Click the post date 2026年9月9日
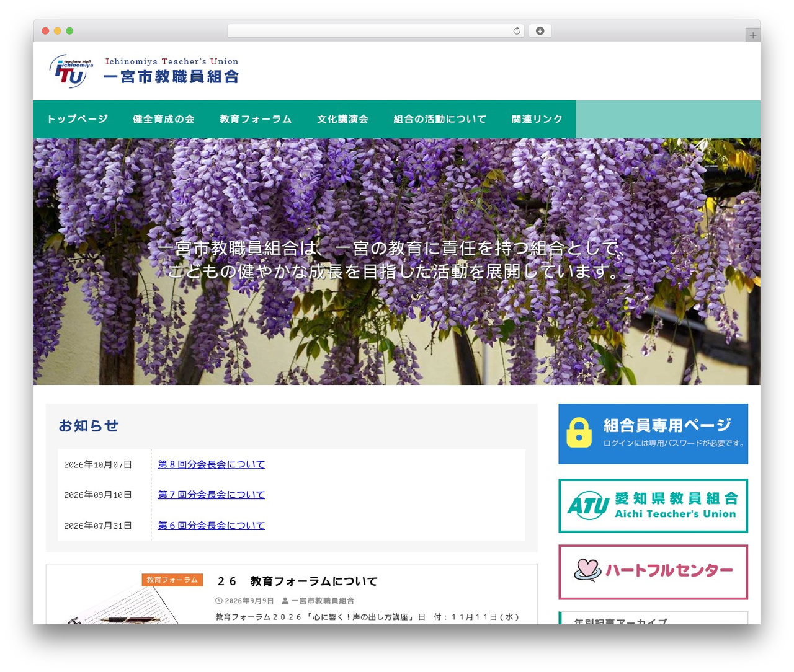This screenshot has width=794, height=672. pos(249,601)
